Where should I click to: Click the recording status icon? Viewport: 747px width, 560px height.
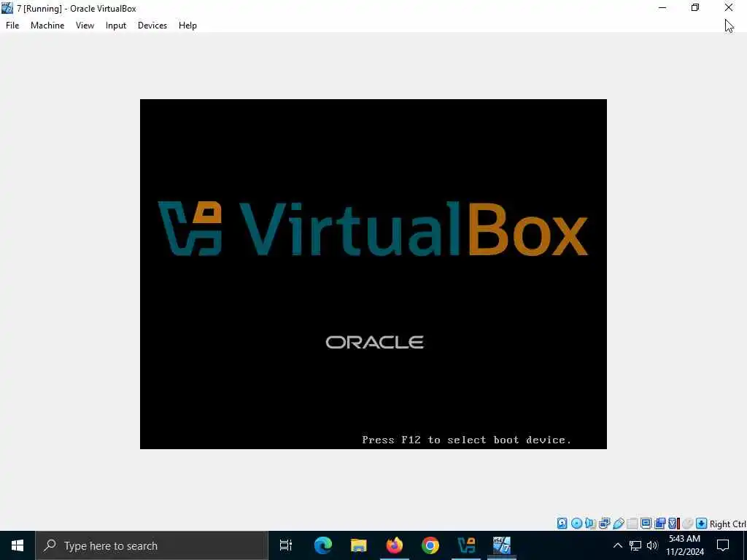pos(659,524)
